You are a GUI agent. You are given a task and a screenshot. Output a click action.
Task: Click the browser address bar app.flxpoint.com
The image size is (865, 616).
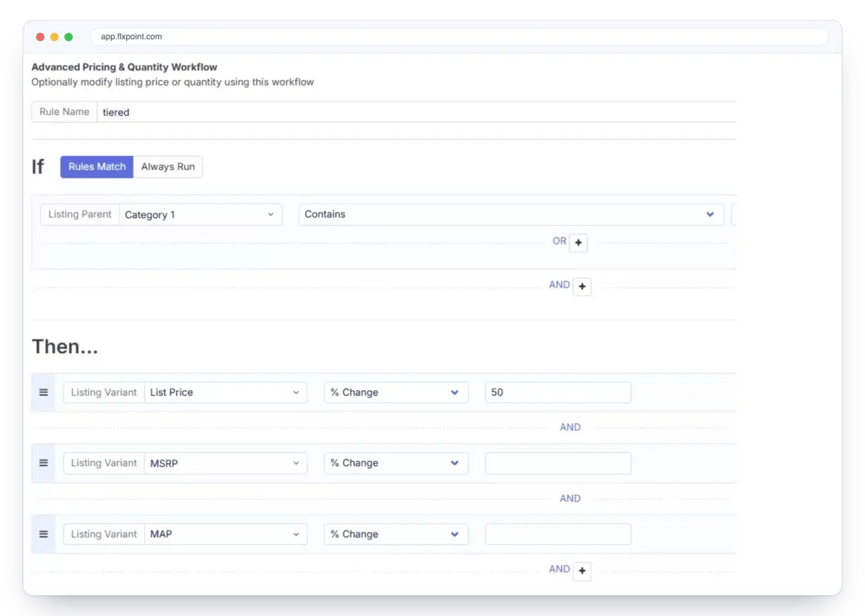[x=459, y=37]
